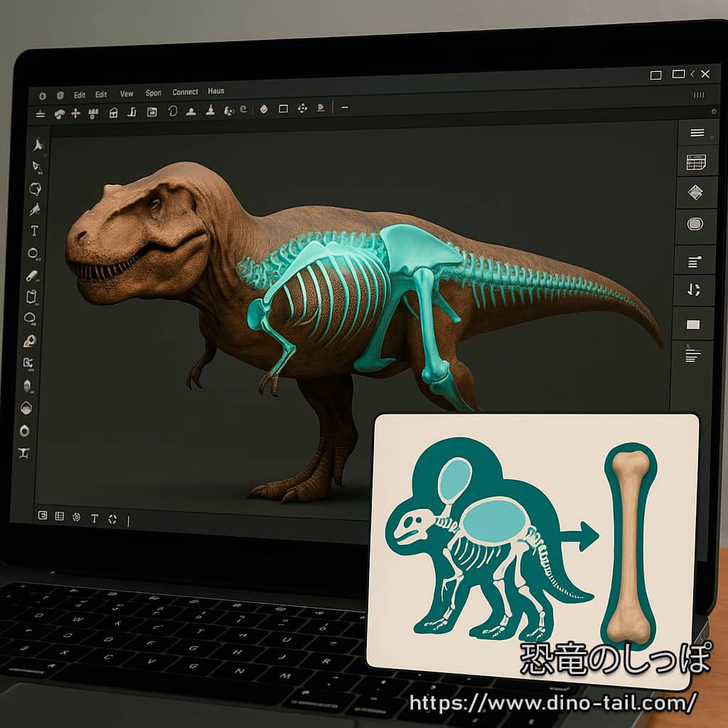728x728 pixels.
Task: Toggle the grid icon at the bottom left
Action: [60, 517]
